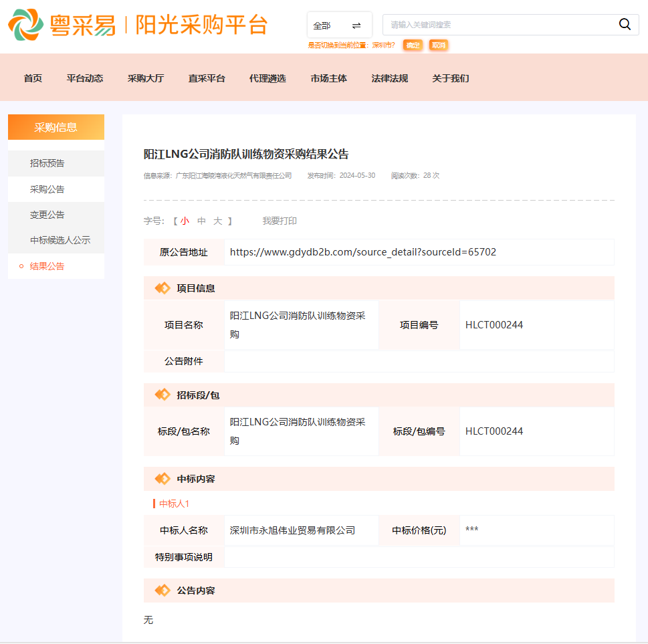This screenshot has width=648, height=644.
Task: Open 采购大厅 in navigation bar
Action: point(146,78)
